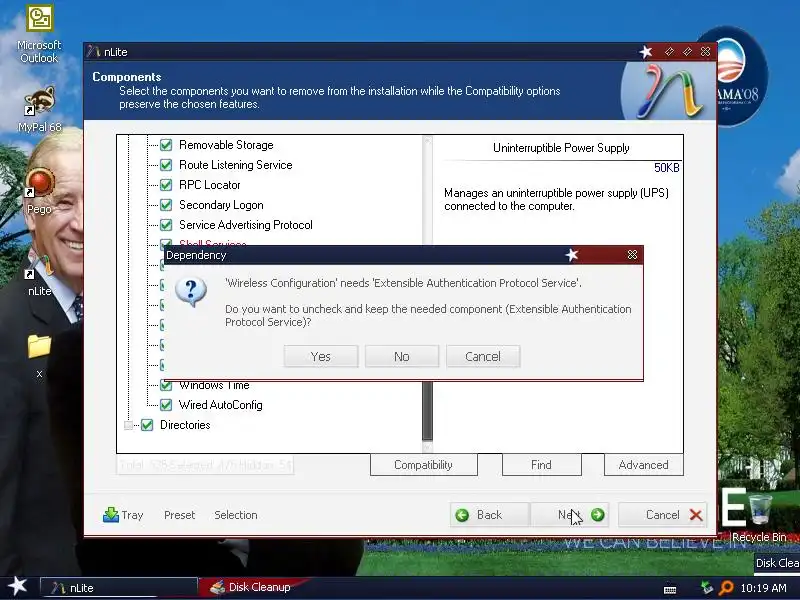
Task: Click No in the Dependency dialog
Action: tap(402, 356)
